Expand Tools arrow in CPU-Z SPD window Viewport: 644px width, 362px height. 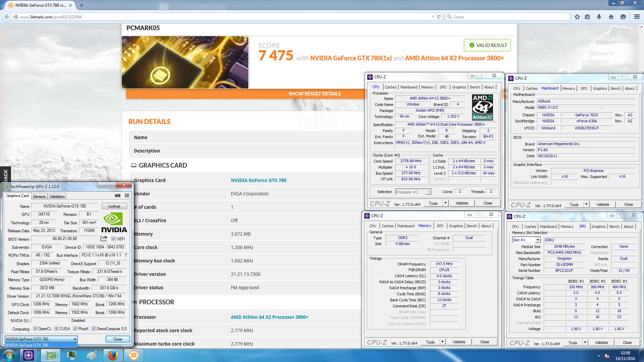pyautogui.click(x=585, y=343)
